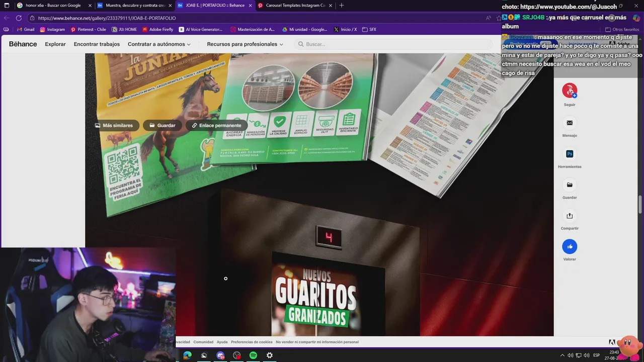Click the Guardar button on the image
Image resolution: width=644 pixels, height=362 pixels.
[163, 125]
